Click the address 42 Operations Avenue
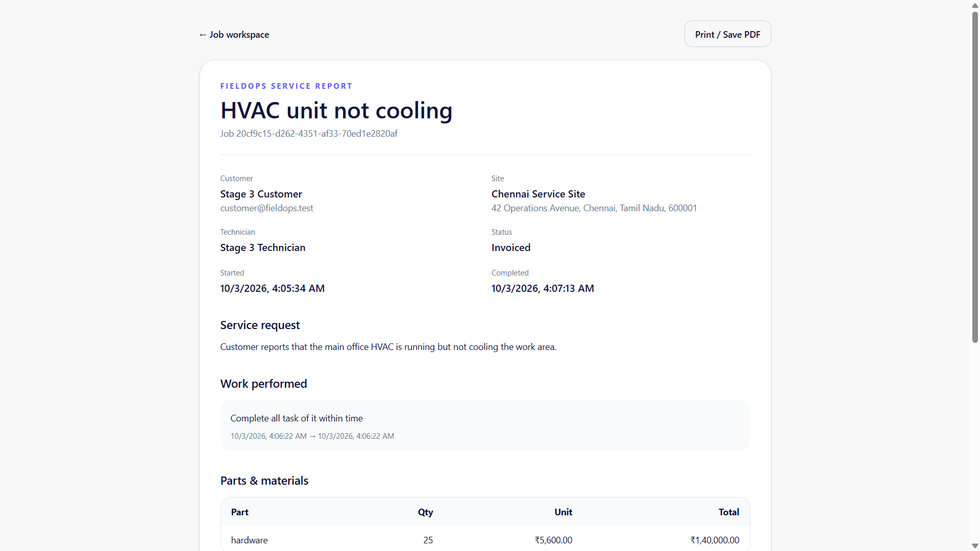 [594, 208]
